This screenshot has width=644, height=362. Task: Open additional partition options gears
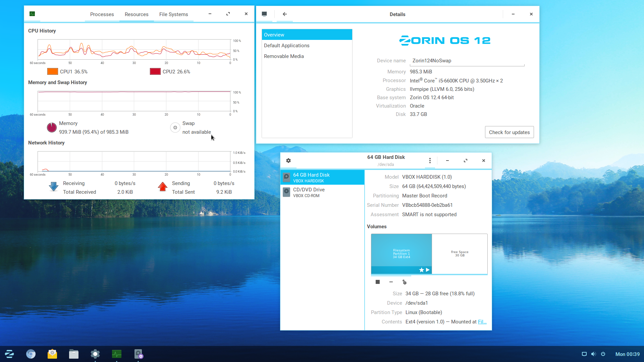(405, 282)
